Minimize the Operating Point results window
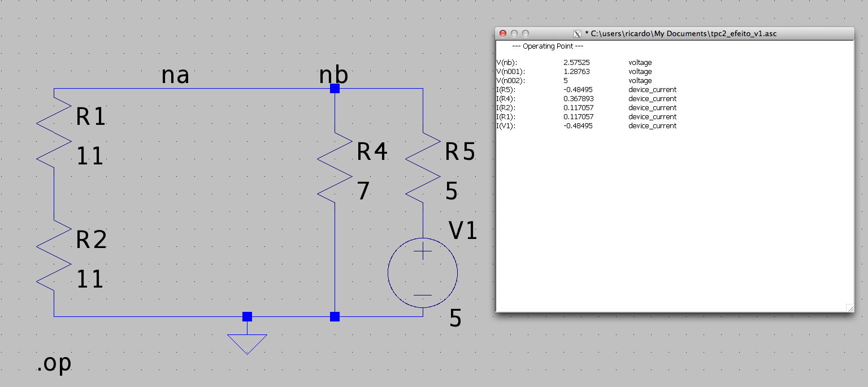The height and width of the screenshot is (387, 868). 514,34
